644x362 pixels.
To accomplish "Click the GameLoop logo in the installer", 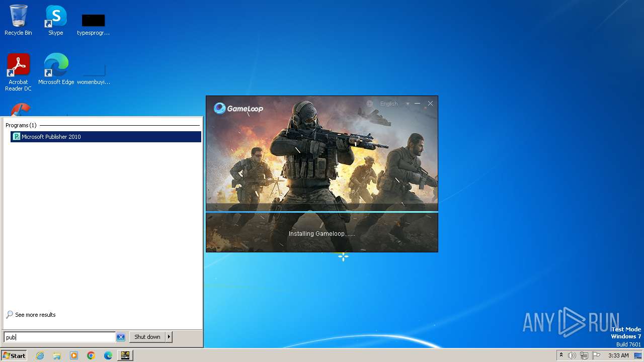I will point(238,108).
